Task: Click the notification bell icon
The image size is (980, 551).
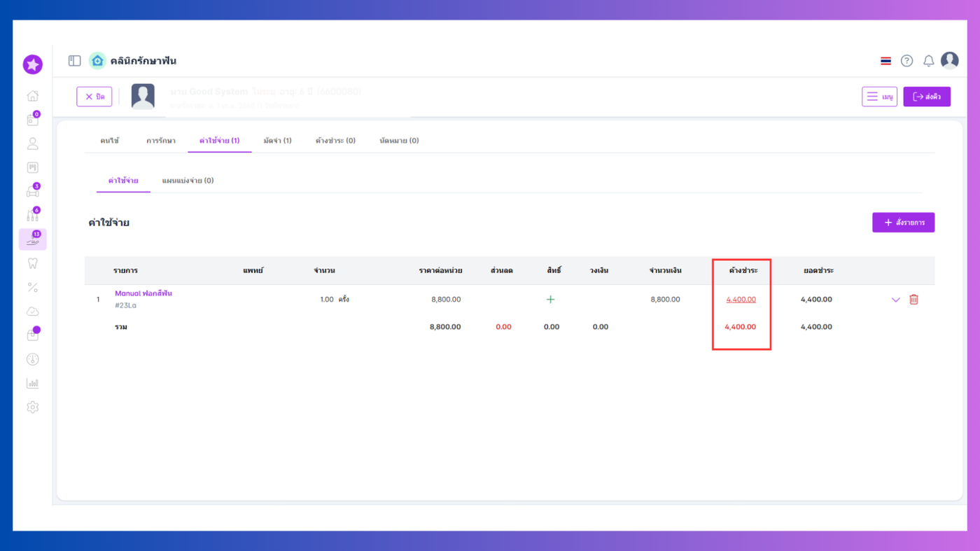Action: point(928,61)
